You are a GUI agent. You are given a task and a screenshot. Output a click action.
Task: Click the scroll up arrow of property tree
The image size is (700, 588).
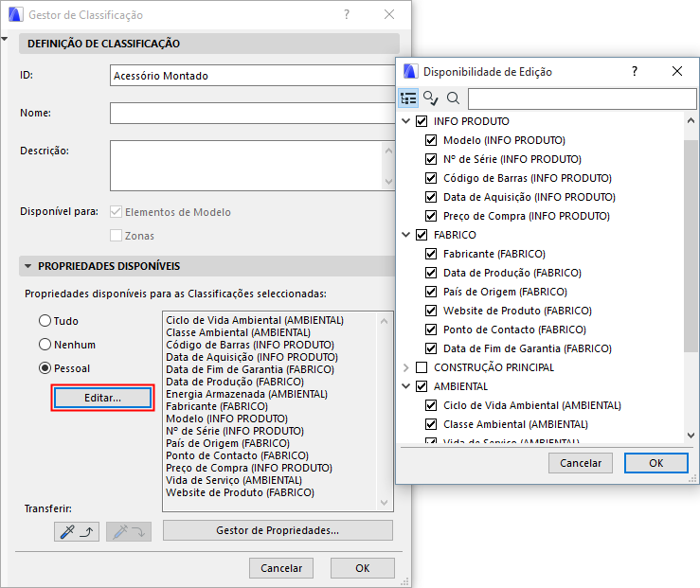691,120
